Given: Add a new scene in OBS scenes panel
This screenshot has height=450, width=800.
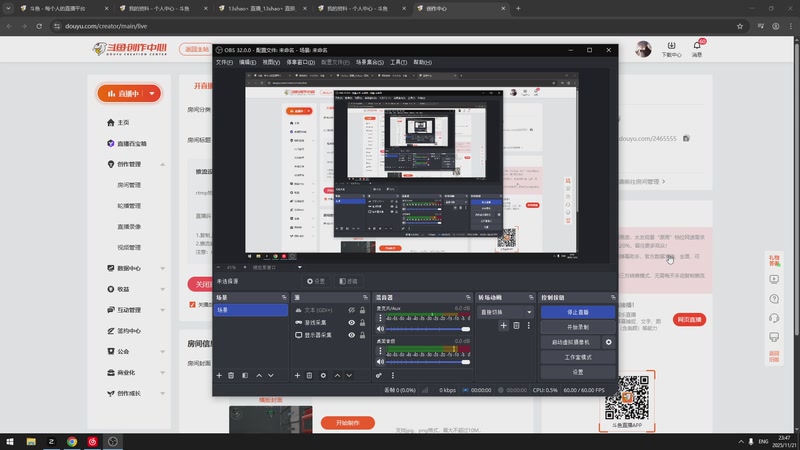Looking at the screenshot, I should pos(219,376).
